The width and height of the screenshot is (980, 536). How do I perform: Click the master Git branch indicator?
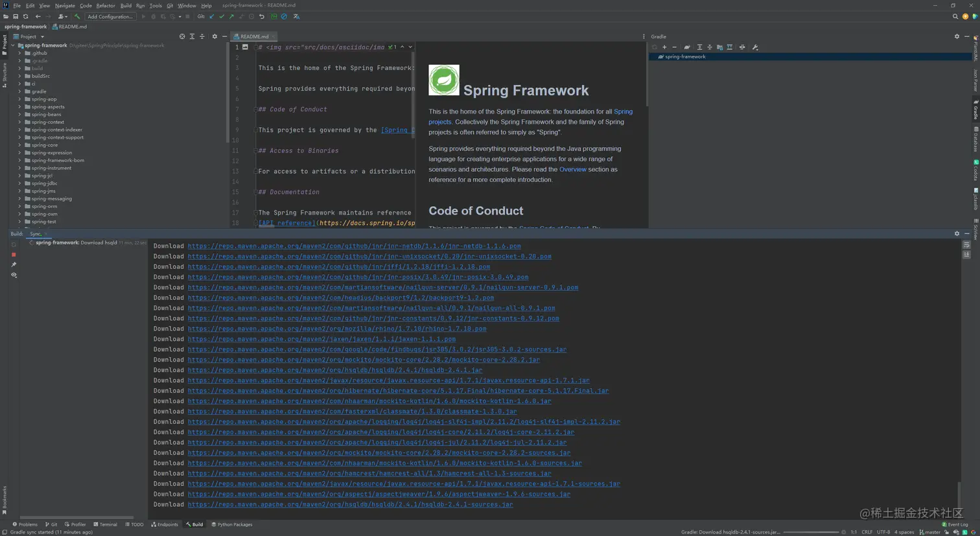[x=930, y=532]
